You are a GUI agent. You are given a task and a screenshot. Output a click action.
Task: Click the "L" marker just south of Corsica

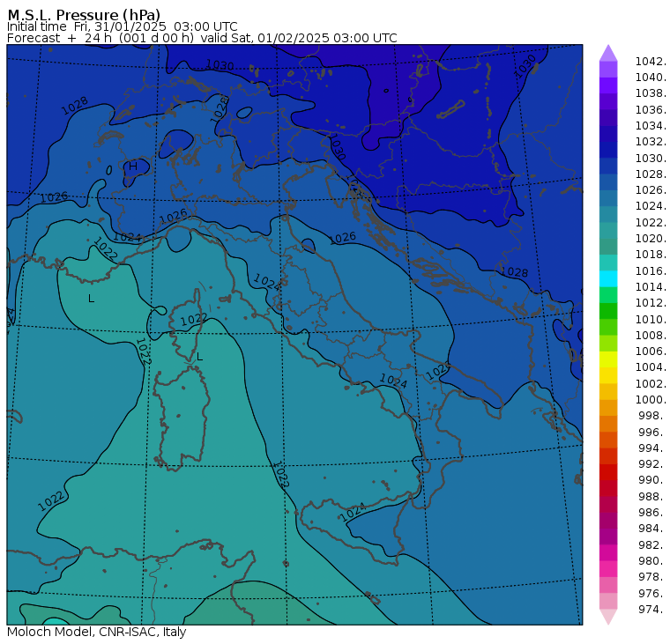point(199,357)
